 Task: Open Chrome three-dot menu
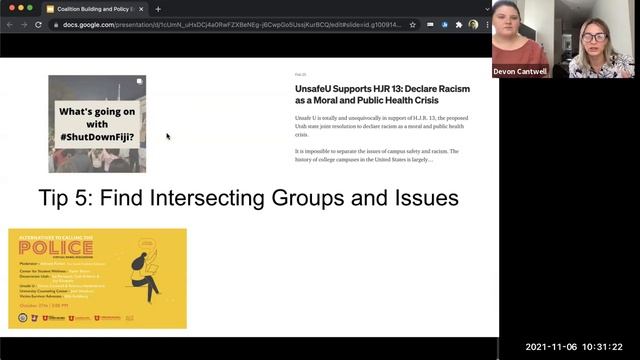coord(487,25)
